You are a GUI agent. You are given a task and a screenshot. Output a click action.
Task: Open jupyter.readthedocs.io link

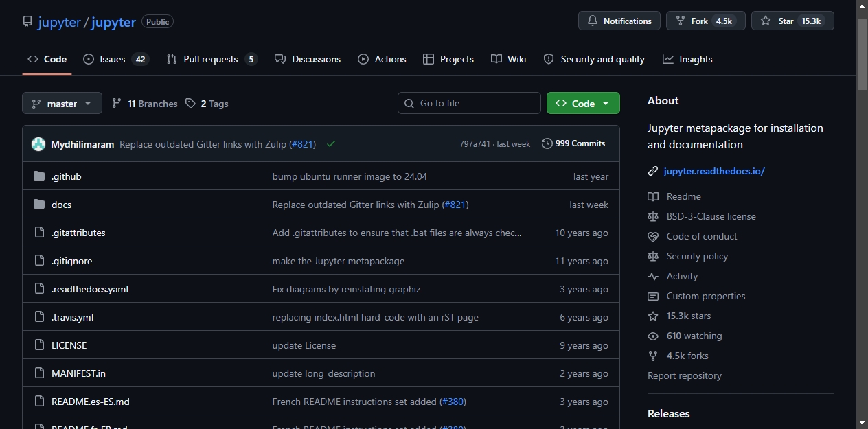[714, 171]
